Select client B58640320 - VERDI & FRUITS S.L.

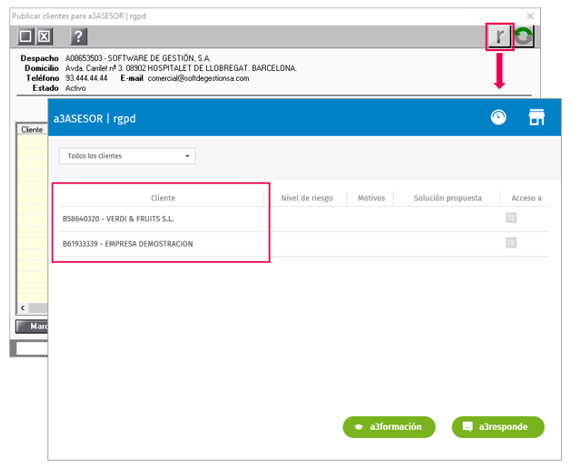118,219
